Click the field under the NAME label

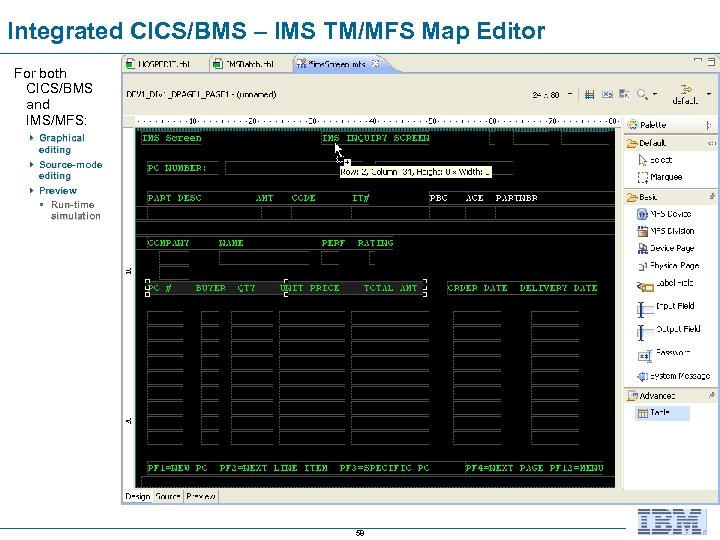264,258
